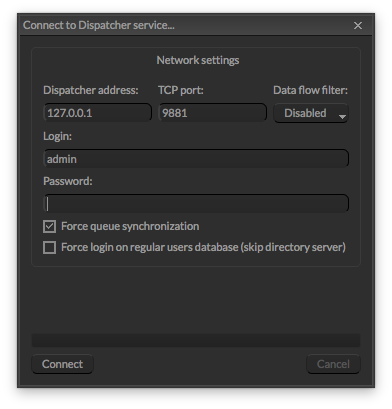
Task: Click the Password label above the field
Action: pos(68,181)
